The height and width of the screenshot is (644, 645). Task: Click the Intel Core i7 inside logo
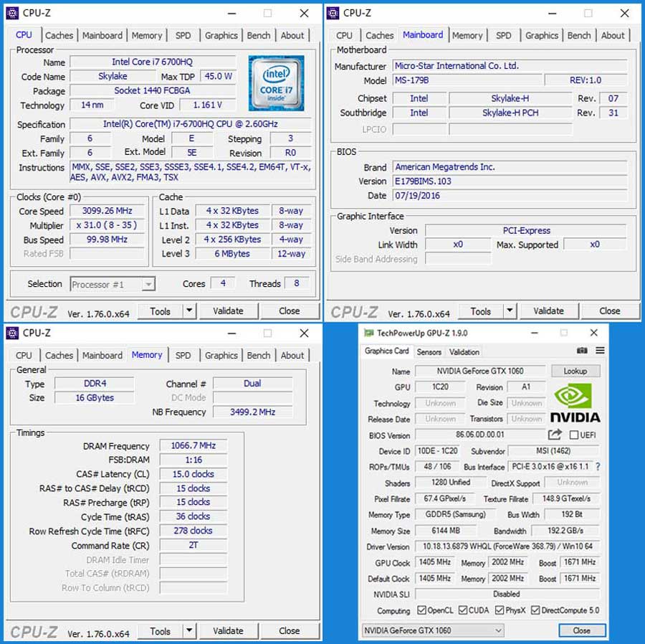click(276, 83)
